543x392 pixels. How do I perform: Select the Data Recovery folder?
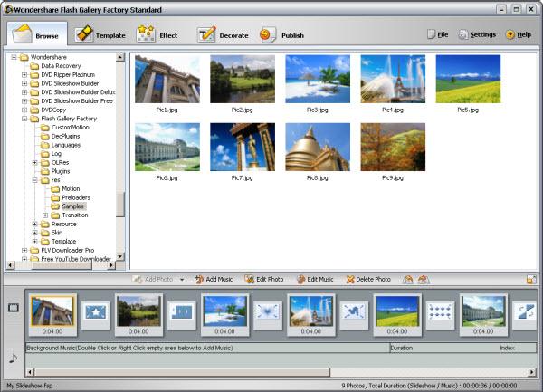[55, 66]
